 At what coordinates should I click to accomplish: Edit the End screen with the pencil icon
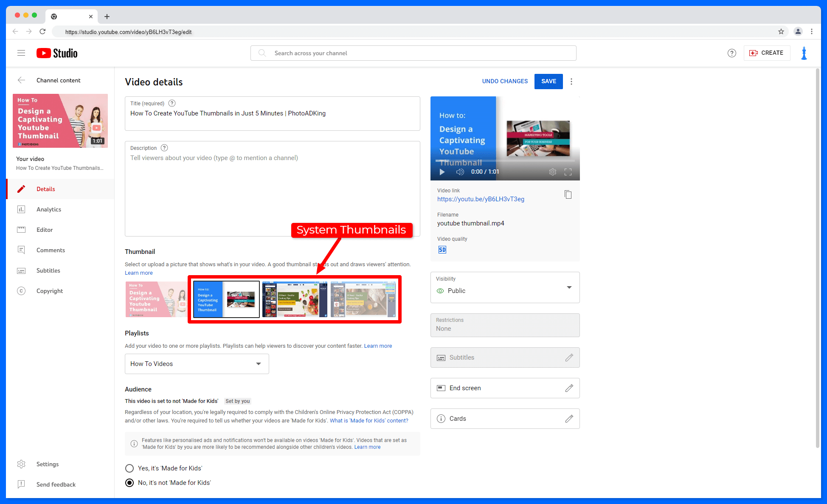569,388
